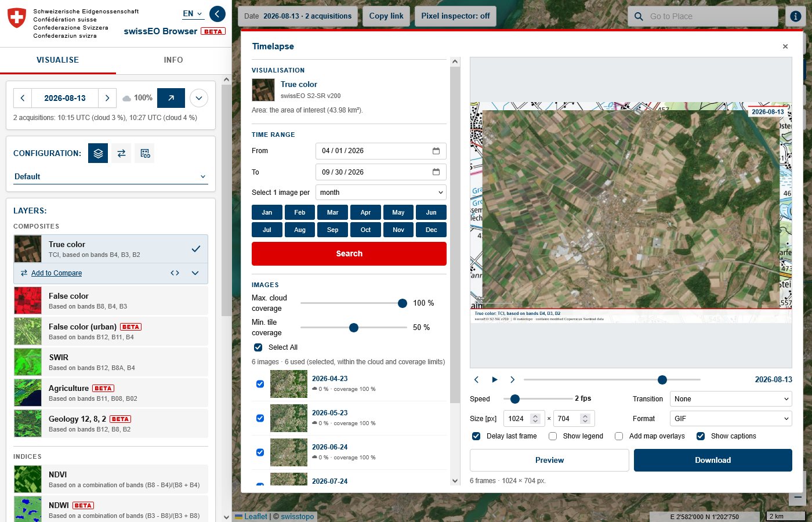
Task: Deselect the 2026-06-24 image checkbox
Action: pyautogui.click(x=260, y=452)
